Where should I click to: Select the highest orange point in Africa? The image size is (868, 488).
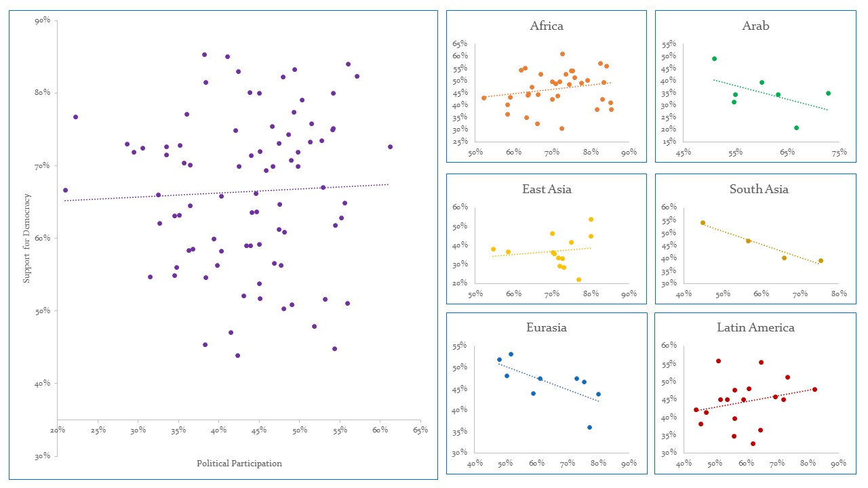562,54
